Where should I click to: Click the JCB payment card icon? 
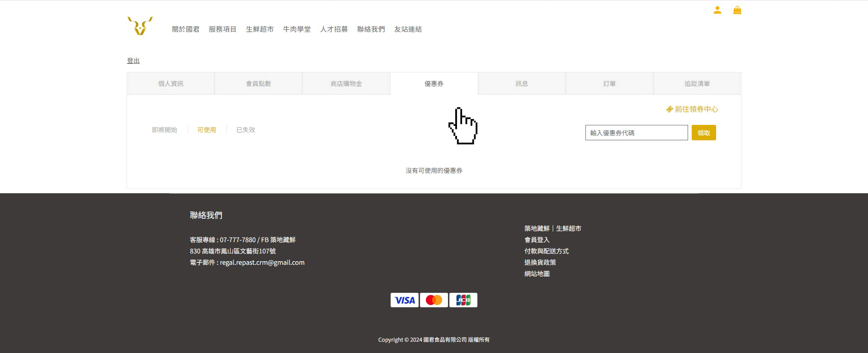point(463,300)
